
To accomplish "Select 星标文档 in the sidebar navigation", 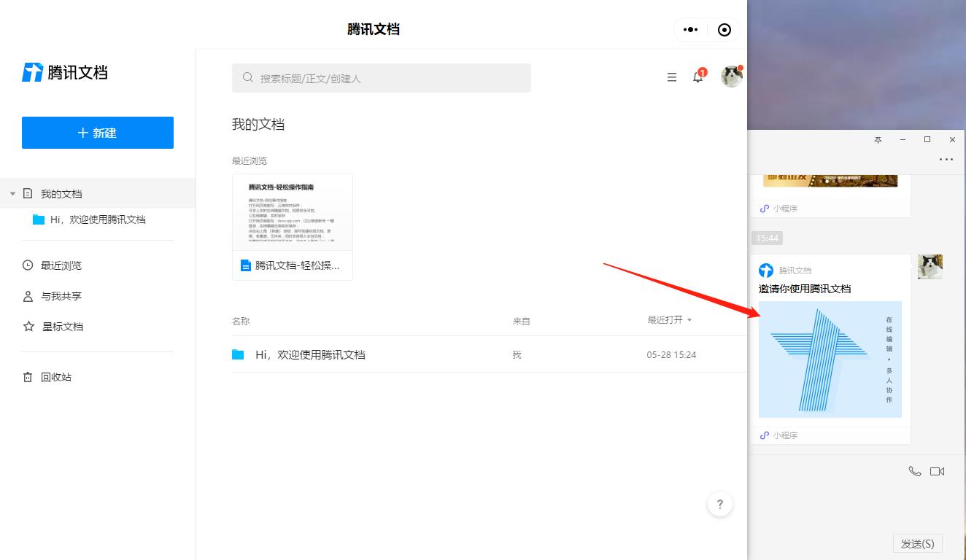I will [x=62, y=326].
